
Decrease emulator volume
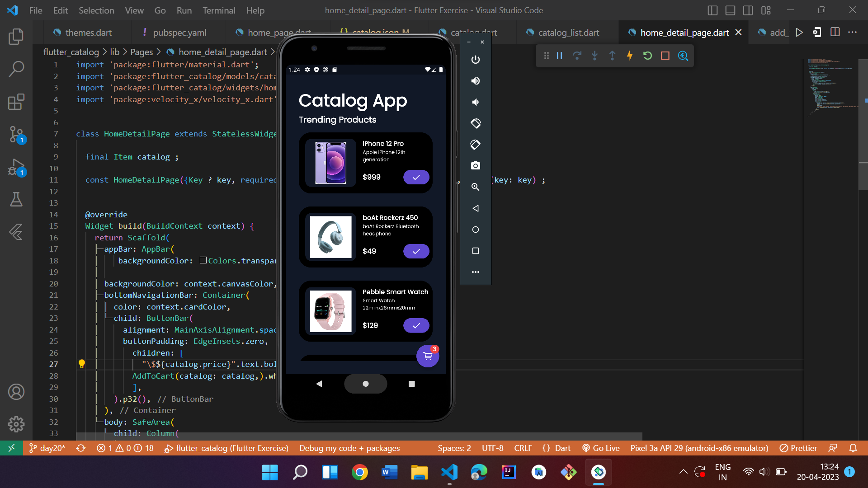pos(476,102)
